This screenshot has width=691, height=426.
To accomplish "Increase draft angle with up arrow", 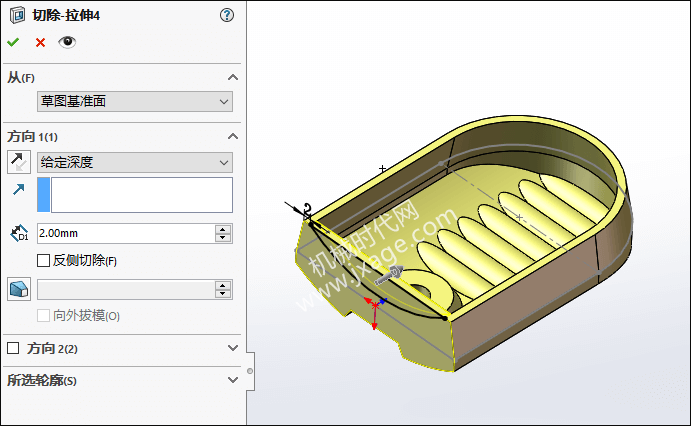I will [x=223, y=285].
